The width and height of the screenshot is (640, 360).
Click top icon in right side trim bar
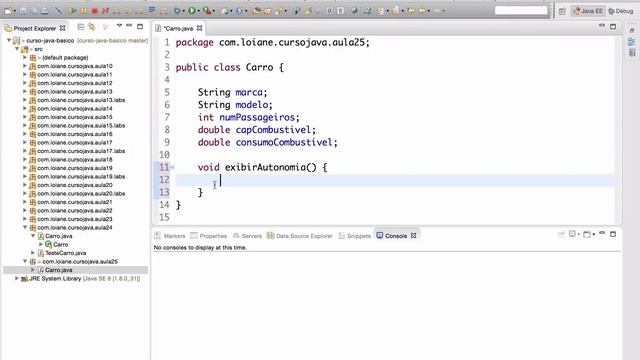pyautogui.click(x=632, y=30)
